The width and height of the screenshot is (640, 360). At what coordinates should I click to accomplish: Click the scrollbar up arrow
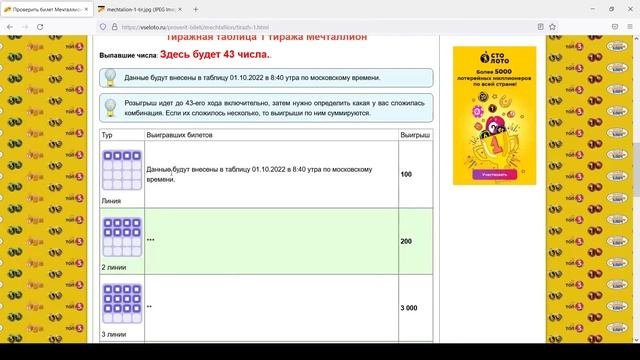[636, 38]
